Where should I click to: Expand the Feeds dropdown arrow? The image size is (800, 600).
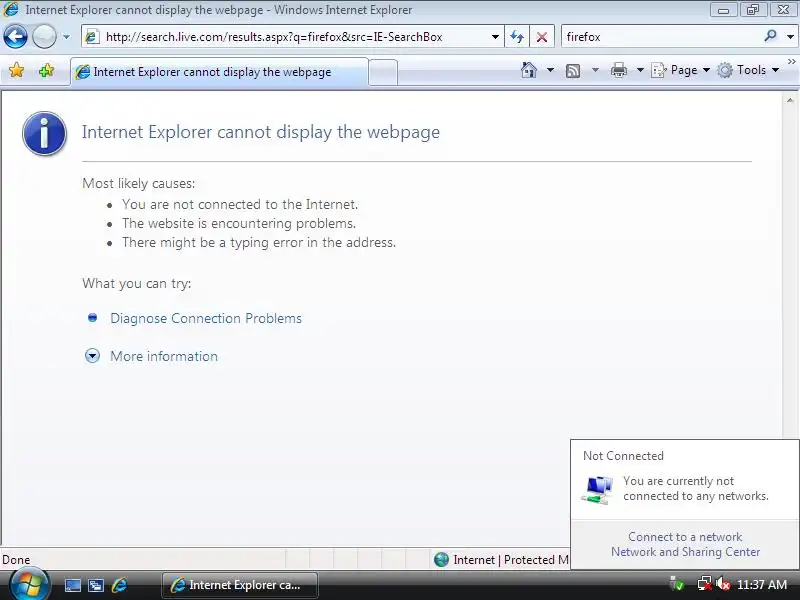pos(595,70)
